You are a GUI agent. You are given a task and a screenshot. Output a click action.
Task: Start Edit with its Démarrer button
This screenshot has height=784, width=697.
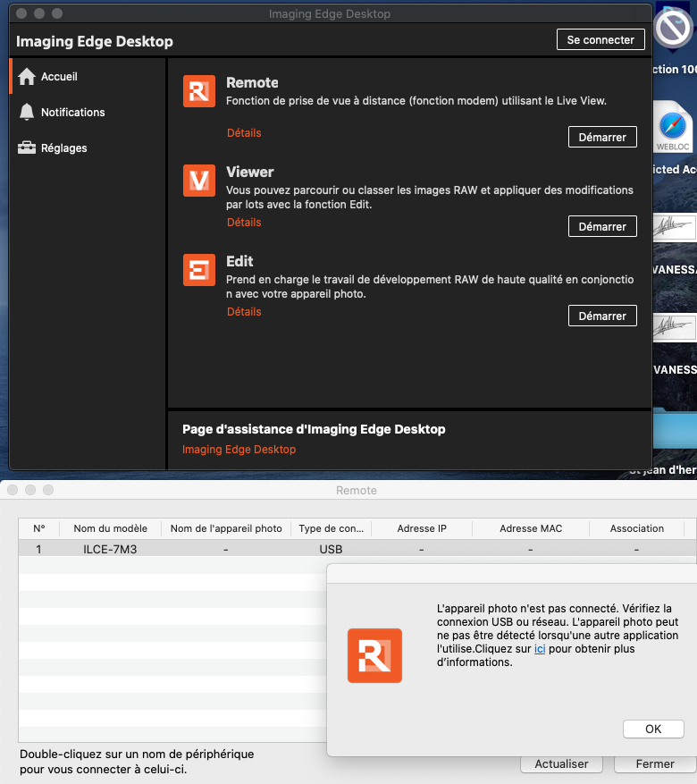click(x=602, y=316)
